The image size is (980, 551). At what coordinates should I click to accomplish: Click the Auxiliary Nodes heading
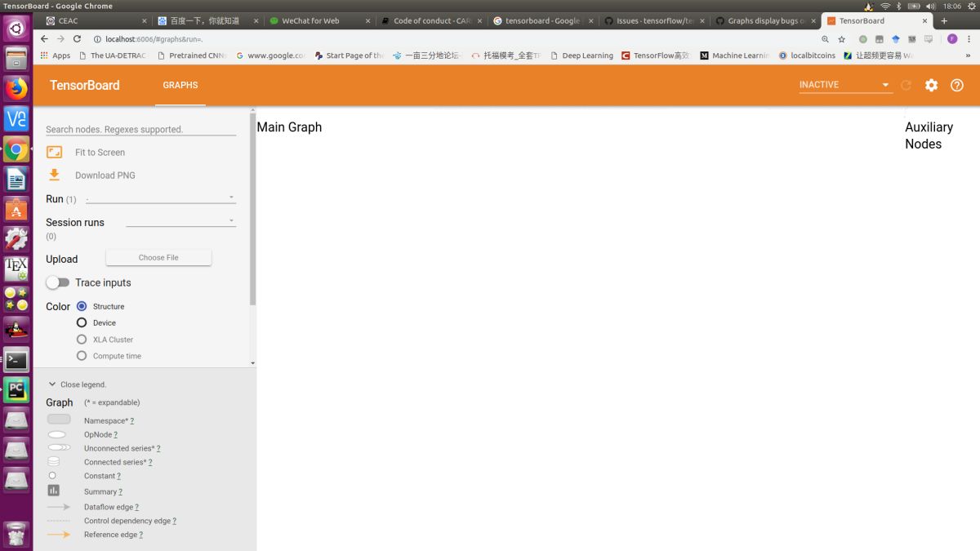coord(929,136)
